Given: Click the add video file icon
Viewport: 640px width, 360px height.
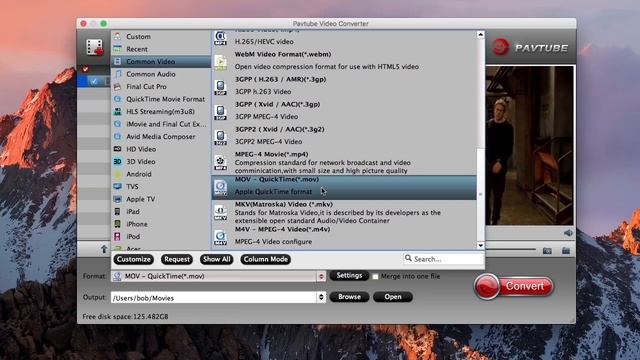Looking at the screenshot, I should click(x=94, y=47).
